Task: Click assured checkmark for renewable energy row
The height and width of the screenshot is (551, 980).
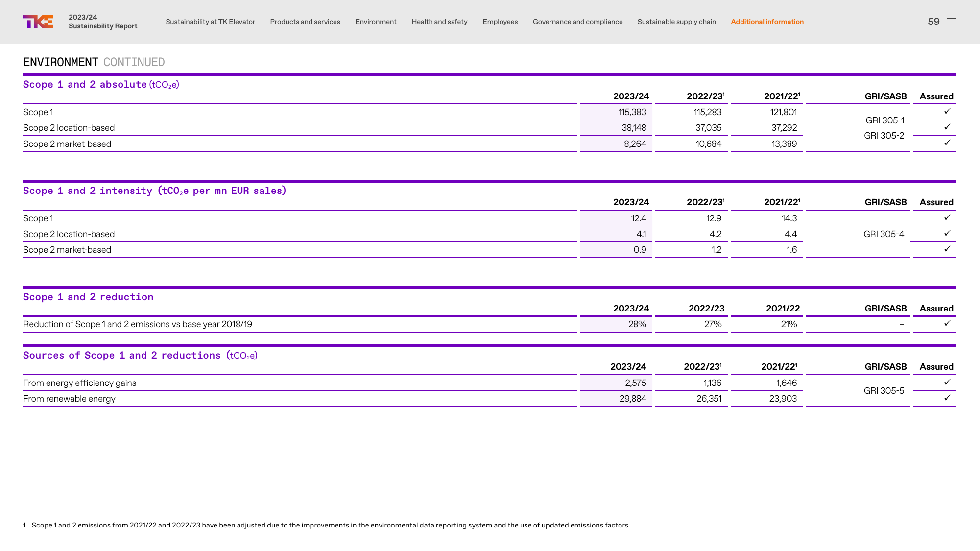Action: click(x=947, y=398)
